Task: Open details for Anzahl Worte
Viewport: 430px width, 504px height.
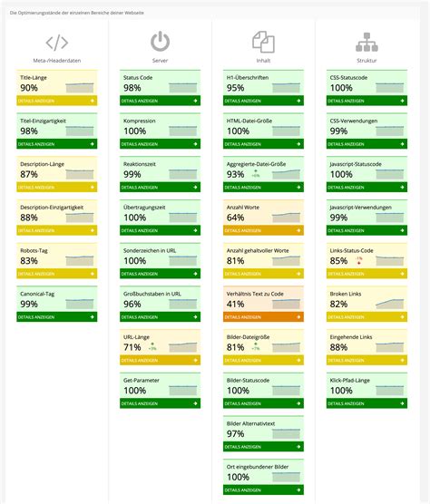Action: tap(263, 230)
